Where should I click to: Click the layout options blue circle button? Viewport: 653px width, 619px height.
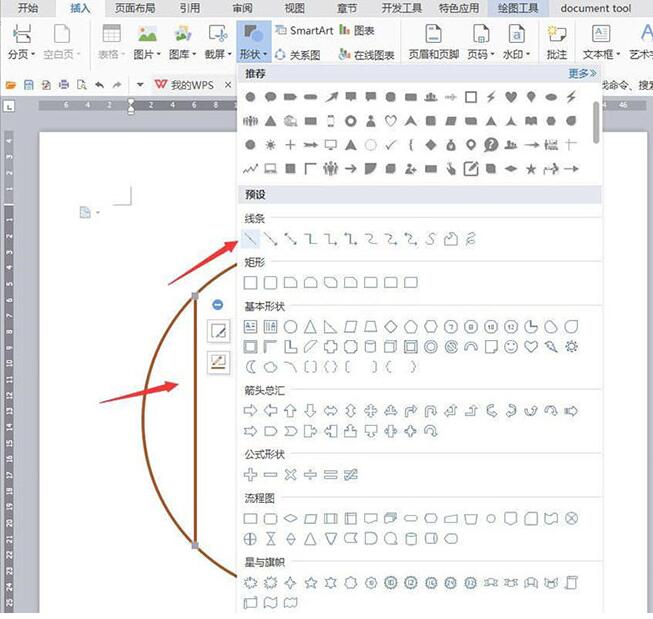(218, 305)
